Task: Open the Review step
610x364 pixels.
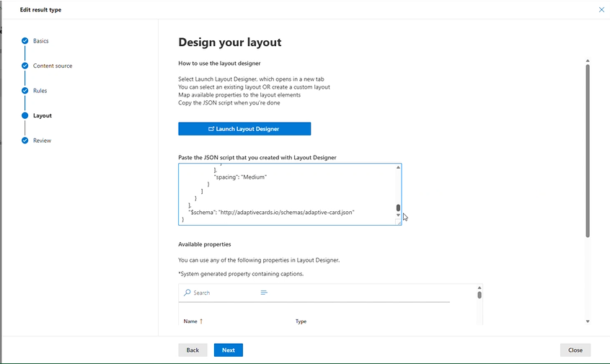Action: click(42, 141)
